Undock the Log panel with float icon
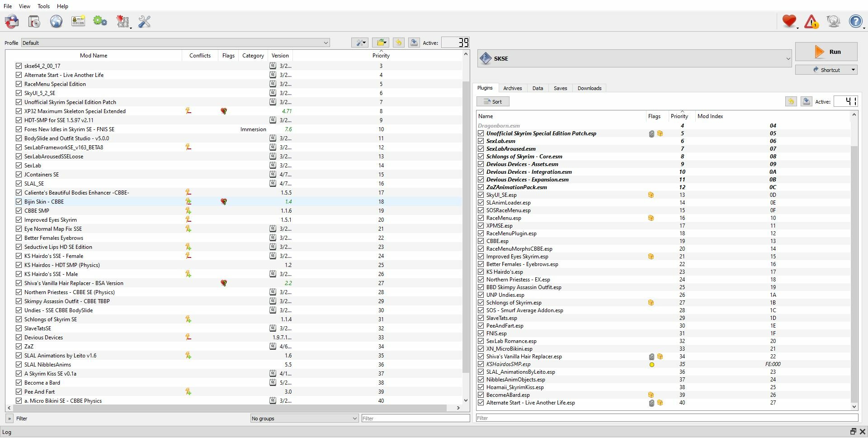Screen dimensions: 868x438 pos(853,432)
